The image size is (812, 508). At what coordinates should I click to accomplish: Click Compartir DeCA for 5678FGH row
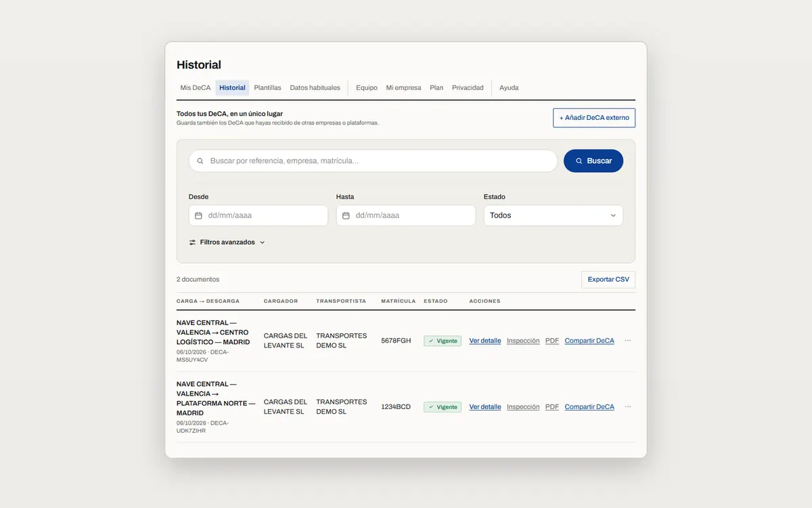(589, 341)
